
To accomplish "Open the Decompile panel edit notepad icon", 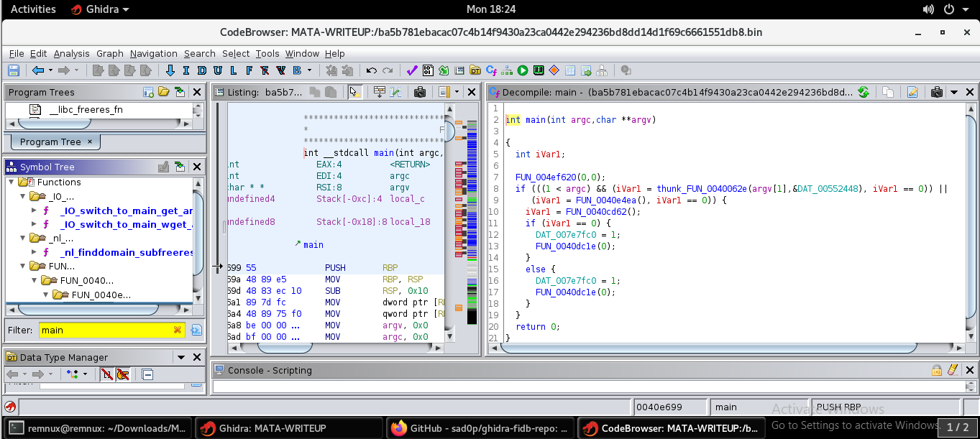I will tap(912, 92).
